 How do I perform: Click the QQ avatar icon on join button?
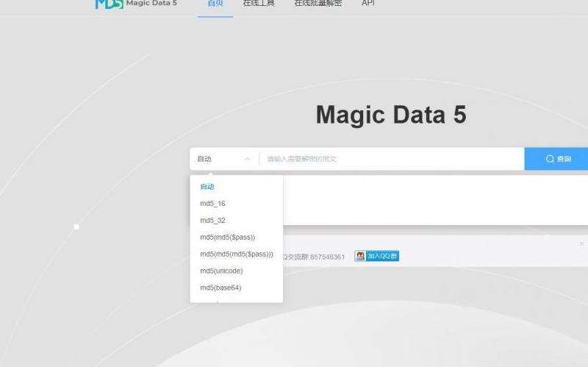coord(360,256)
